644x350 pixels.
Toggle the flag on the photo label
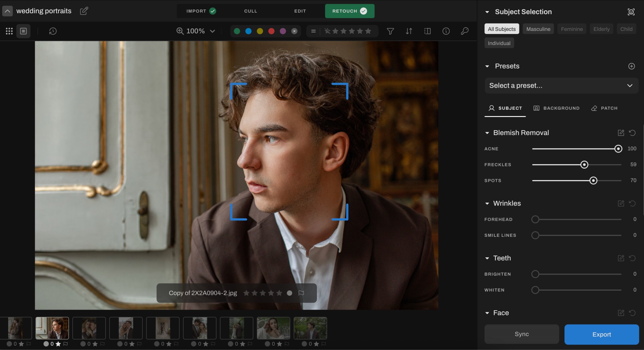[301, 293]
